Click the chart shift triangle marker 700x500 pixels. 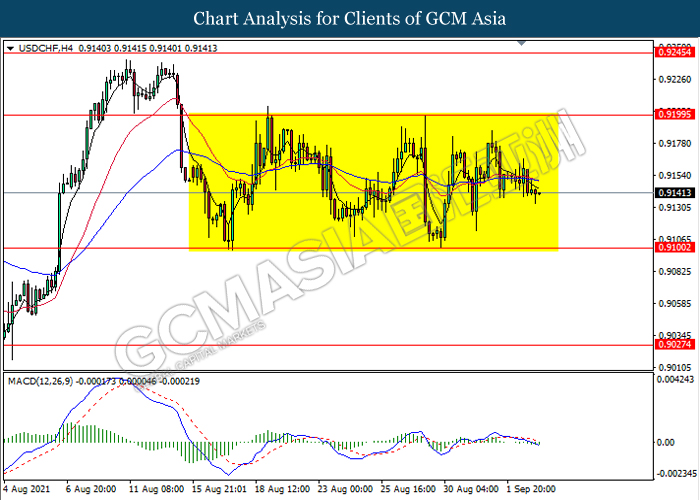point(521,43)
